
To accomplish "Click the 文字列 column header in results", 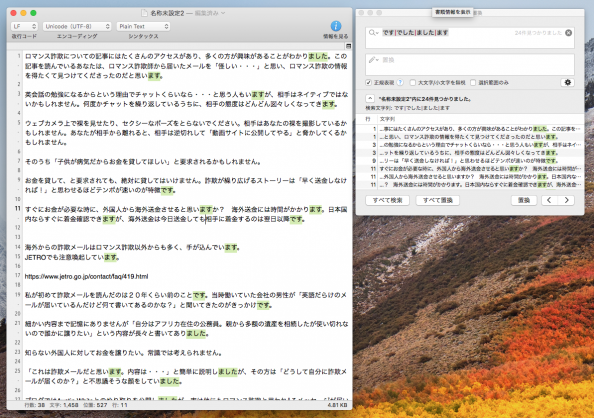I will (387, 119).
